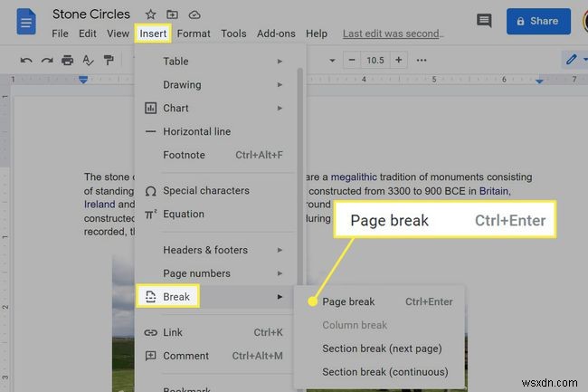This screenshot has height=392, width=588.
Task: Open the Edit menu
Action: pyautogui.click(x=88, y=33)
